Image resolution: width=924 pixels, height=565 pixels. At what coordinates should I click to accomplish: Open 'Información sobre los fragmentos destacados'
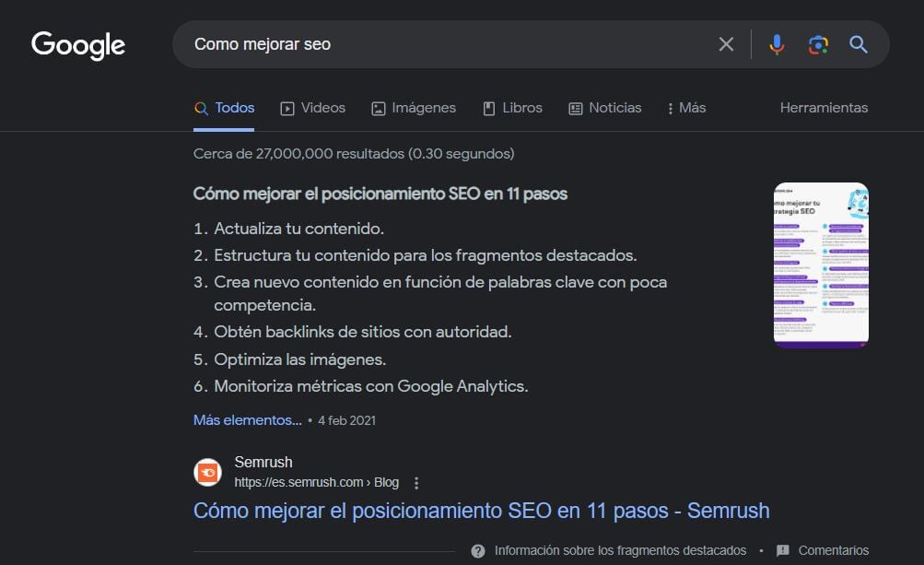(x=620, y=551)
